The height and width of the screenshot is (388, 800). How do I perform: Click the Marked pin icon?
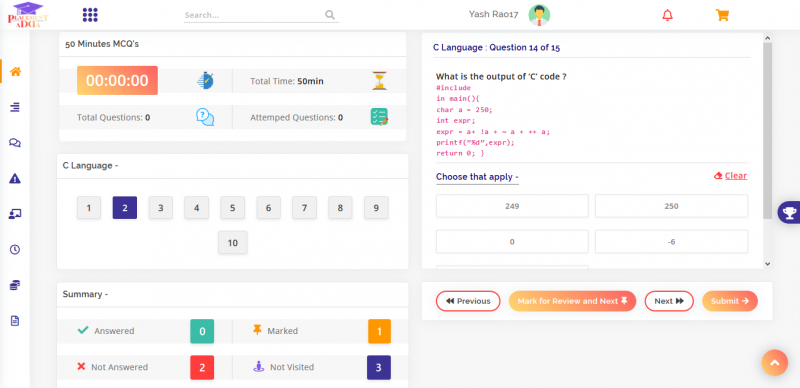257,330
